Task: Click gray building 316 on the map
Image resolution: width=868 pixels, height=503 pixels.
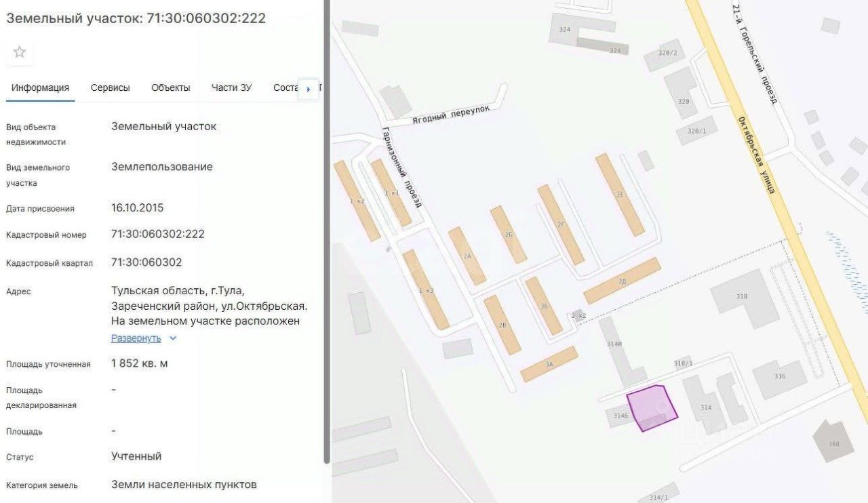Action: point(780,379)
